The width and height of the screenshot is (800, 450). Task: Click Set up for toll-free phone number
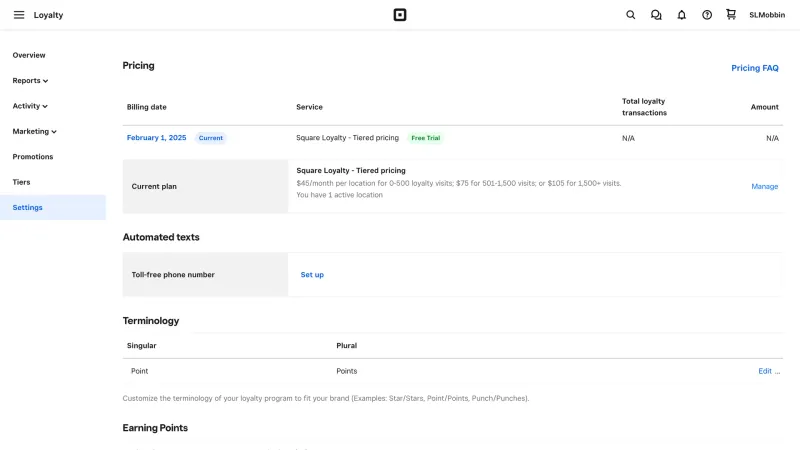click(x=312, y=274)
